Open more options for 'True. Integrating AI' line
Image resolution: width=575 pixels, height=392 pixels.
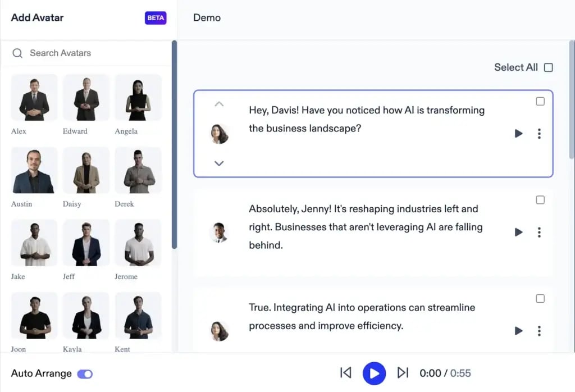tap(539, 331)
